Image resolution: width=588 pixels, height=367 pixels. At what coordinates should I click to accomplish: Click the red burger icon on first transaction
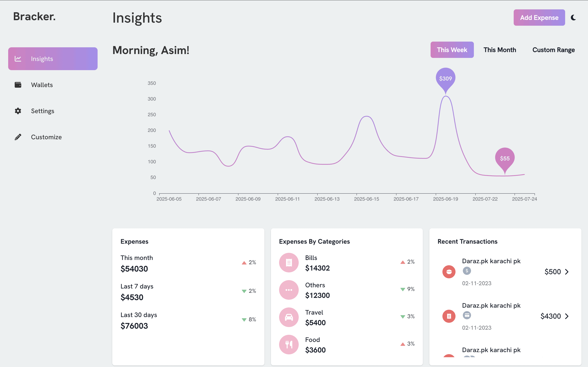pos(449,272)
